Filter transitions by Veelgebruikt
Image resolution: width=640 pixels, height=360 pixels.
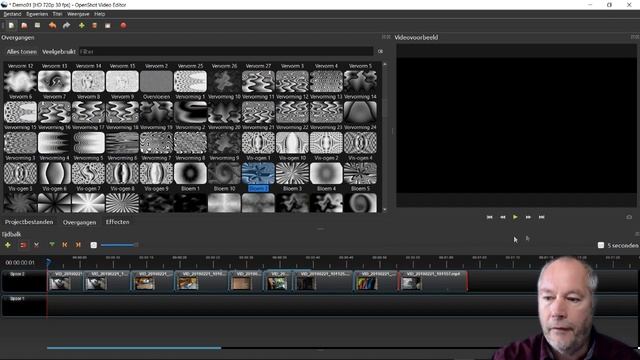59,52
